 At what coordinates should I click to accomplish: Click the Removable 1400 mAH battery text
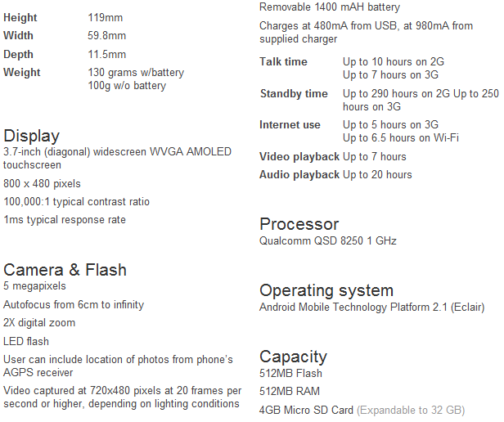pos(330,7)
